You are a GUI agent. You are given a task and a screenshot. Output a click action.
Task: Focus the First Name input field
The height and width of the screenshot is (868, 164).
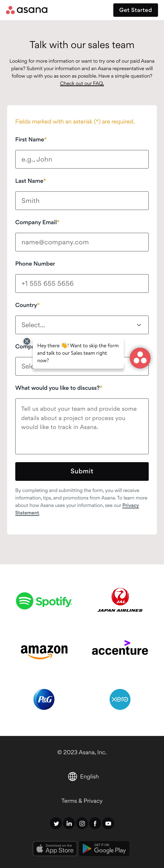(82, 159)
